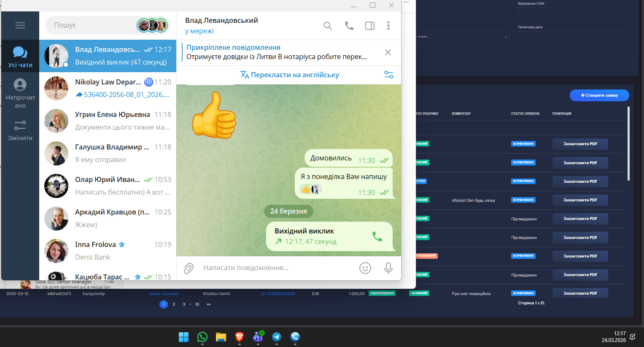Open the chat with Кацюба Тарас
This screenshot has height=347, width=644.
(x=108, y=274)
